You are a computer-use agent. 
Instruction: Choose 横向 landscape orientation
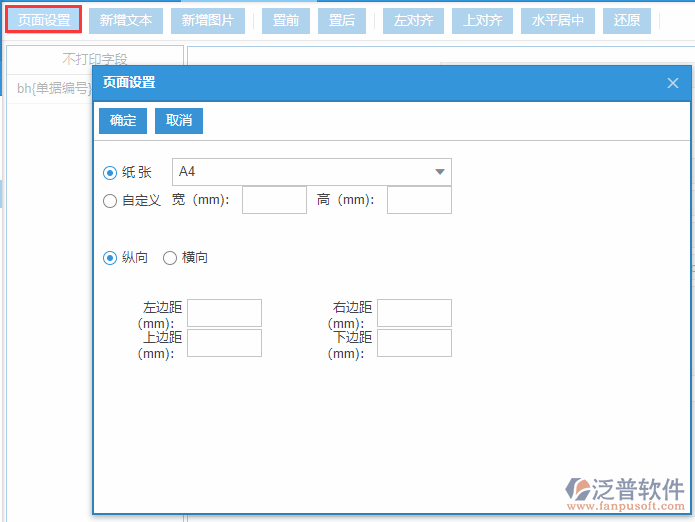pos(170,258)
